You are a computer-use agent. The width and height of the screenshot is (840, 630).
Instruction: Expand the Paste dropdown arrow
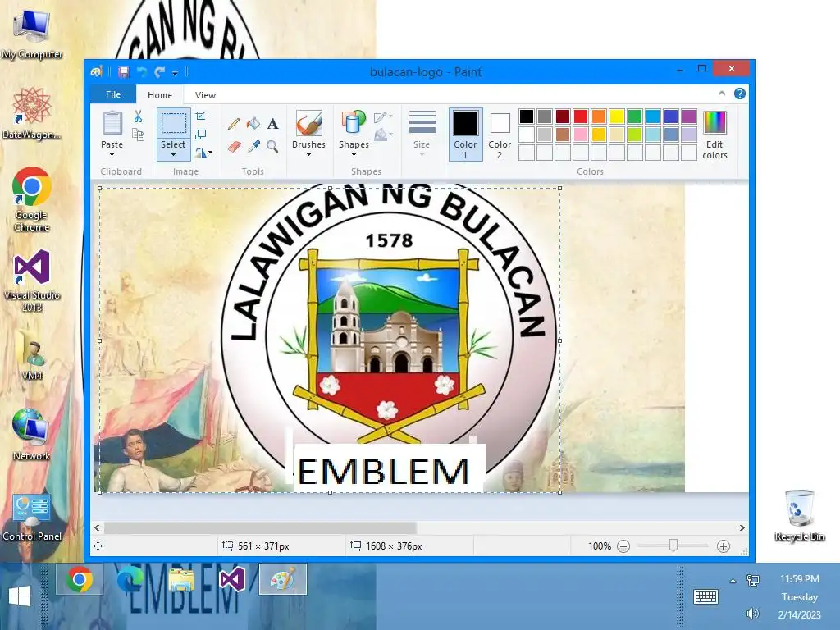(x=112, y=155)
